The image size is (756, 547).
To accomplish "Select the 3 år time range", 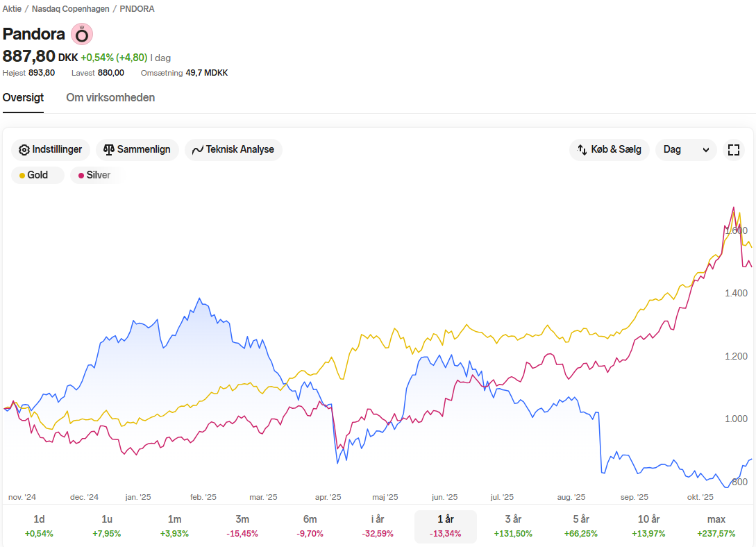I will point(513,526).
